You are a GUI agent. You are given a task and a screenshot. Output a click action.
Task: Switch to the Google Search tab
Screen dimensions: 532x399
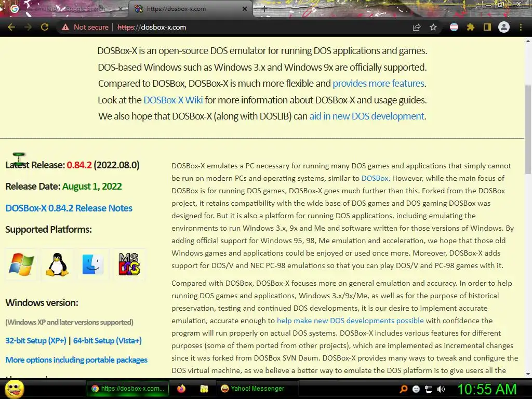click(64, 9)
